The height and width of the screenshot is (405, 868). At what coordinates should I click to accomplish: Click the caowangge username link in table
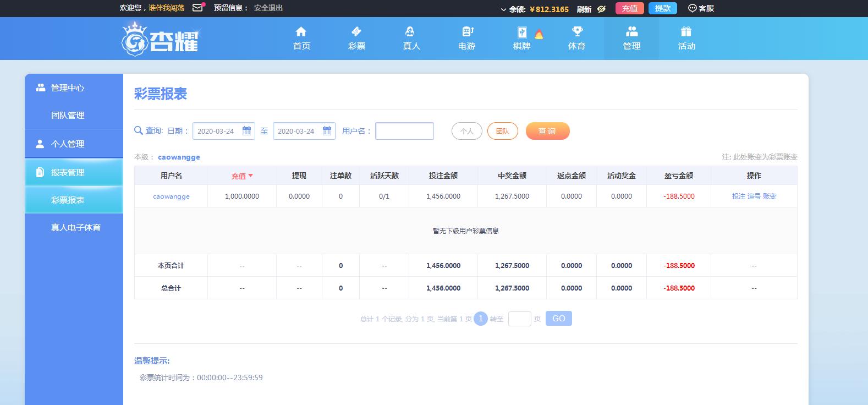(171, 196)
